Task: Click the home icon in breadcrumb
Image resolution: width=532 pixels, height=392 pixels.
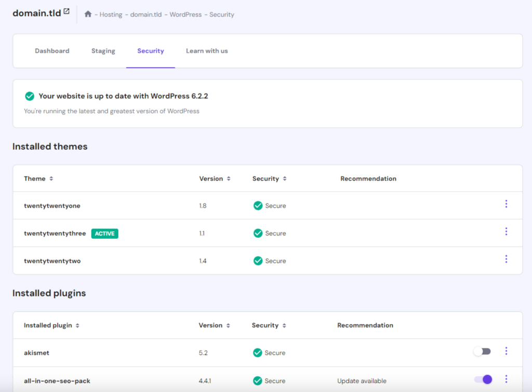Action: (x=88, y=15)
